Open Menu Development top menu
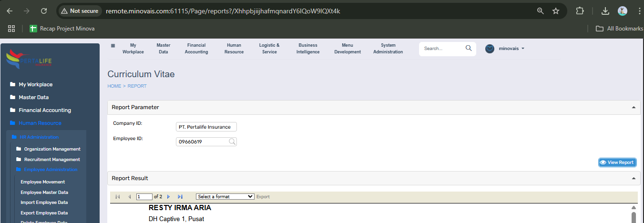Screen dimensions: 644x223 [348, 49]
